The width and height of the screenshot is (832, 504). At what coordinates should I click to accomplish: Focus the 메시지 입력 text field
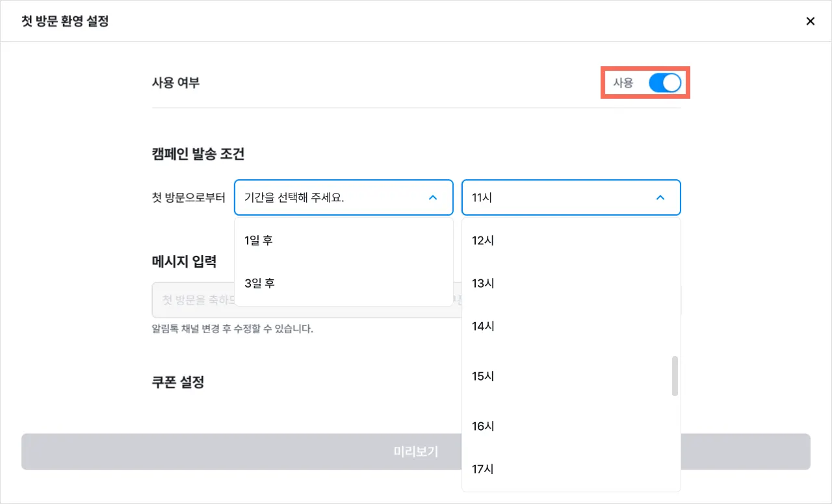pyautogui.click(x=193, y=299)
